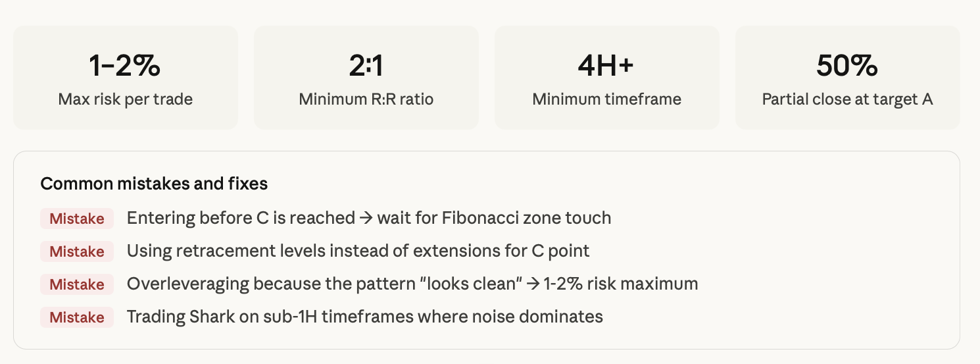Image resolution: width=980 pixels, height=364 pixels.
Task: Click 'Entering before C is reached' text
Action: tap(241, 218)
